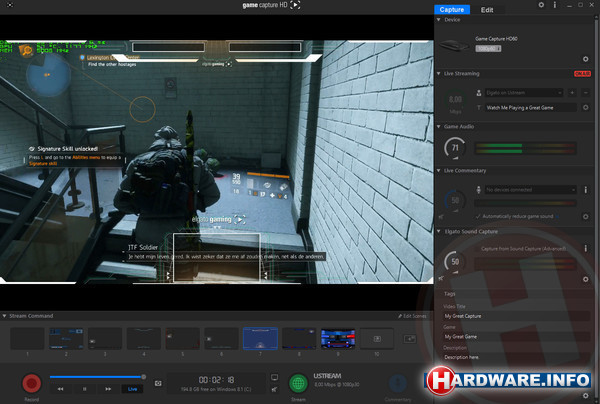
Task: Select Stream Command scene 5
Action: click(183, 339)
